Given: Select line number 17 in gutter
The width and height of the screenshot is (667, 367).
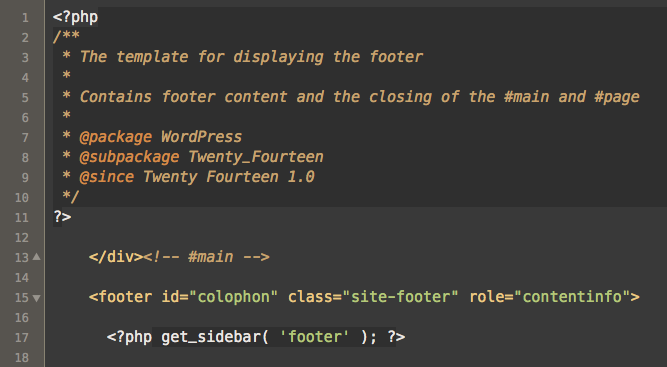Looking at the screenshot, I should [x=22, y=338].
